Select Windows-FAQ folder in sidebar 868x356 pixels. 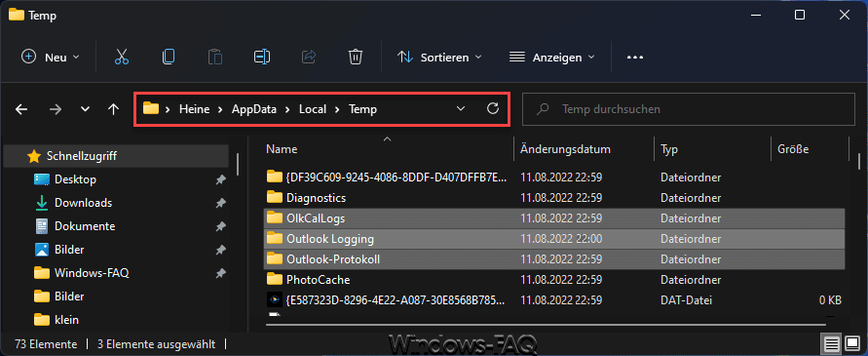click(92, 273)
